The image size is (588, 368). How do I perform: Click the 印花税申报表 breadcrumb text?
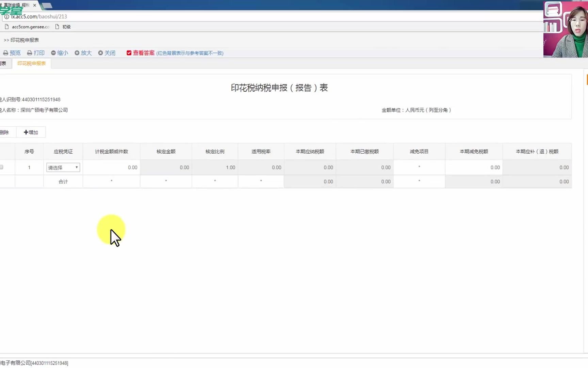pos(24,40)
